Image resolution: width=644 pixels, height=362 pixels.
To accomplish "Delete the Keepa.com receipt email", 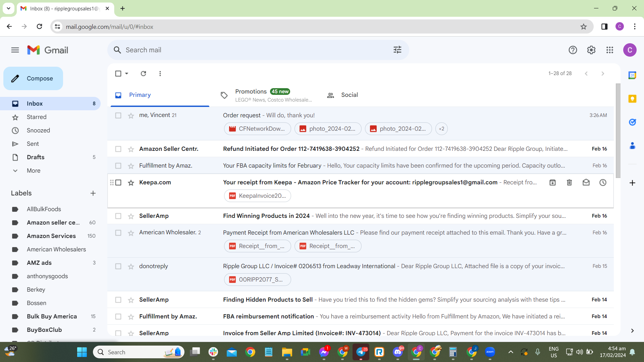I will (569, 182).
